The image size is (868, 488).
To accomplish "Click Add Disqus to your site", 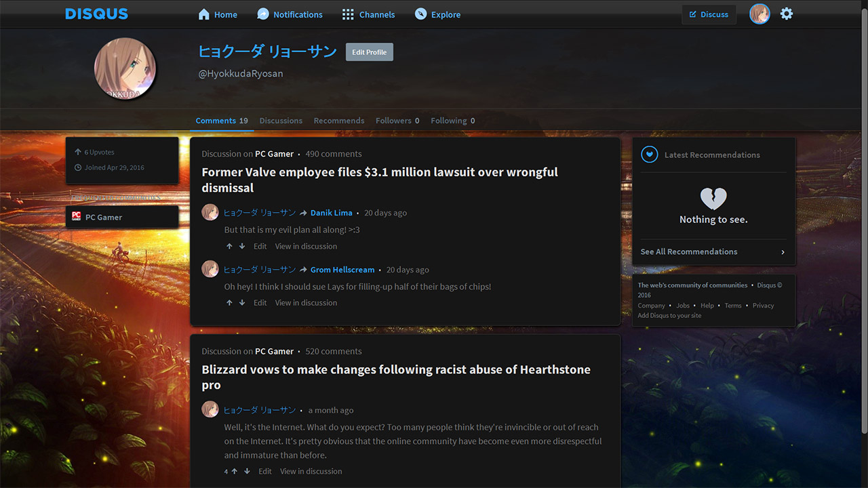I will [x=669, y=316].
